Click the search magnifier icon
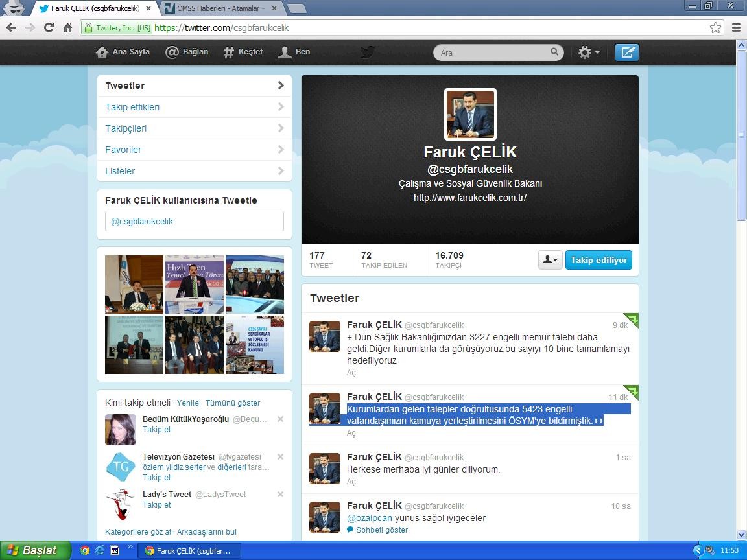 pos(554,52)
